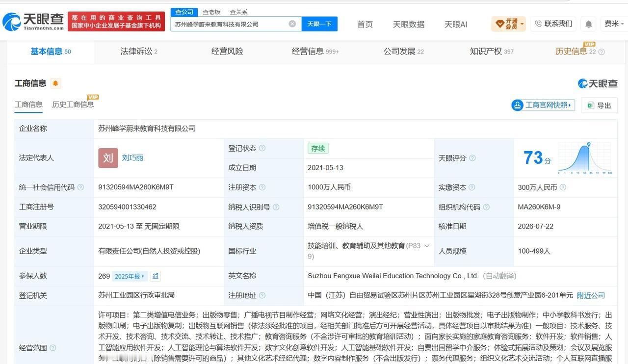Viewport: 628px width, 364px height.
Task: Click the 天眼一下 search button
Action: [319, 24]
